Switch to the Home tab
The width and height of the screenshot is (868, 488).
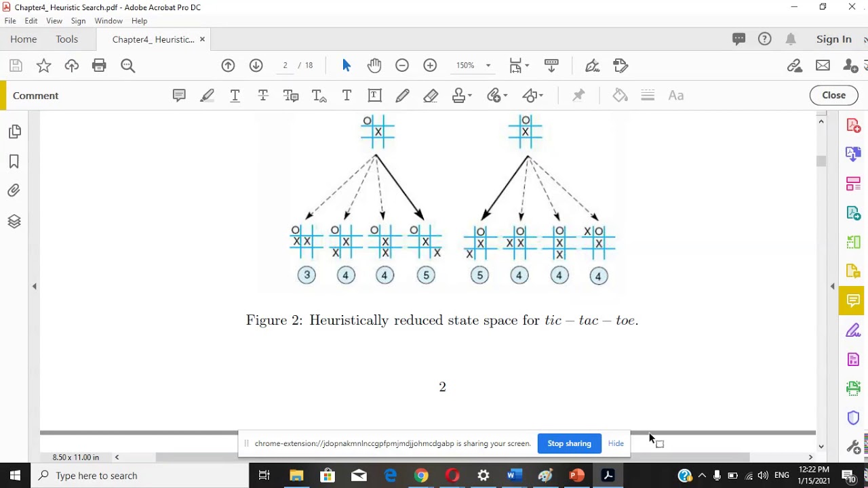[x=24, y=39]
